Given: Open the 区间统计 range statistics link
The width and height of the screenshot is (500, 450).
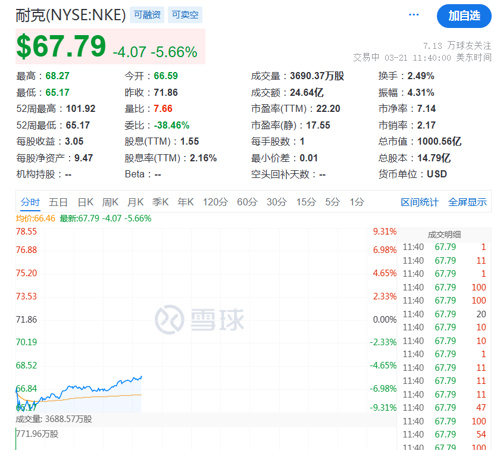Looking at the screenshot, I should coord(419,202).
